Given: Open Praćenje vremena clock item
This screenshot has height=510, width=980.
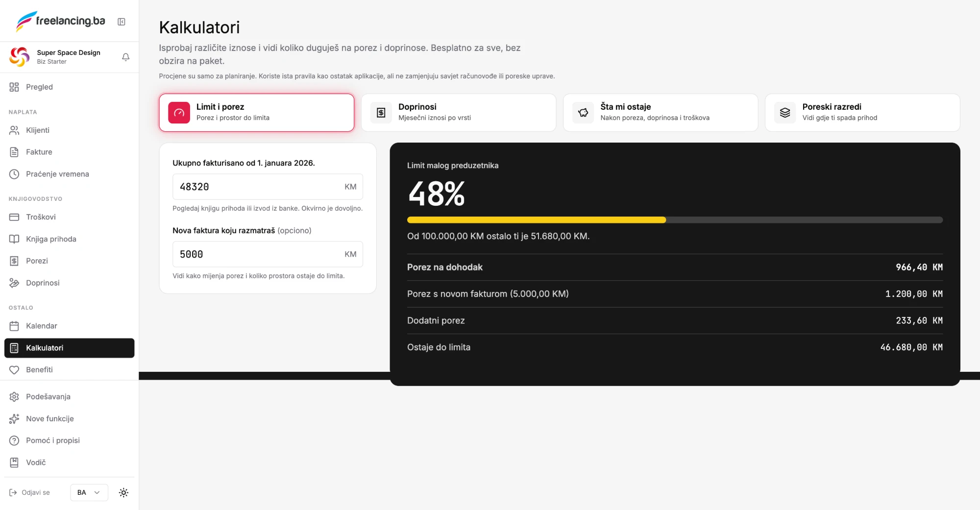Looking at the screenshot, I should coord(69,174).
